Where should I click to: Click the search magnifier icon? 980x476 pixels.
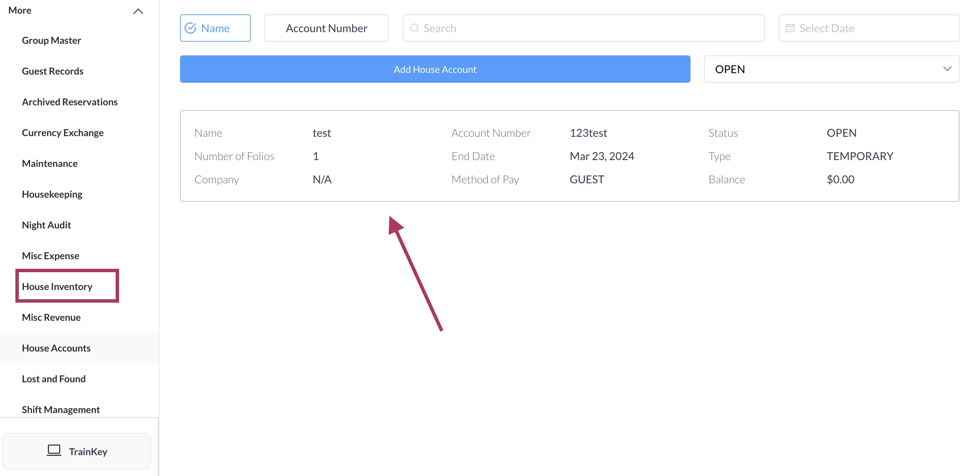[414, 28]
